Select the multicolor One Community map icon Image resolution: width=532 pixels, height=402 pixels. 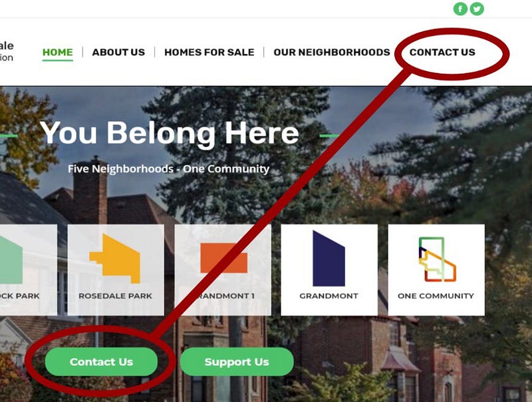tap(437, 260)
